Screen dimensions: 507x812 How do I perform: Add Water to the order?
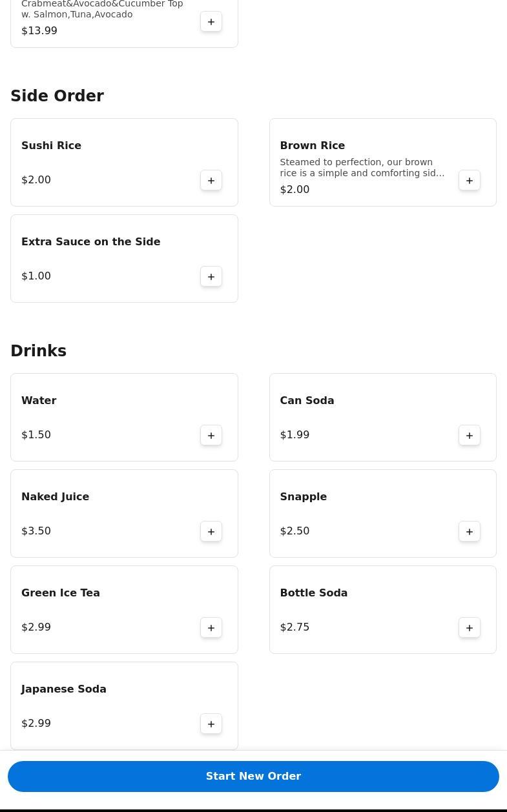211,435
